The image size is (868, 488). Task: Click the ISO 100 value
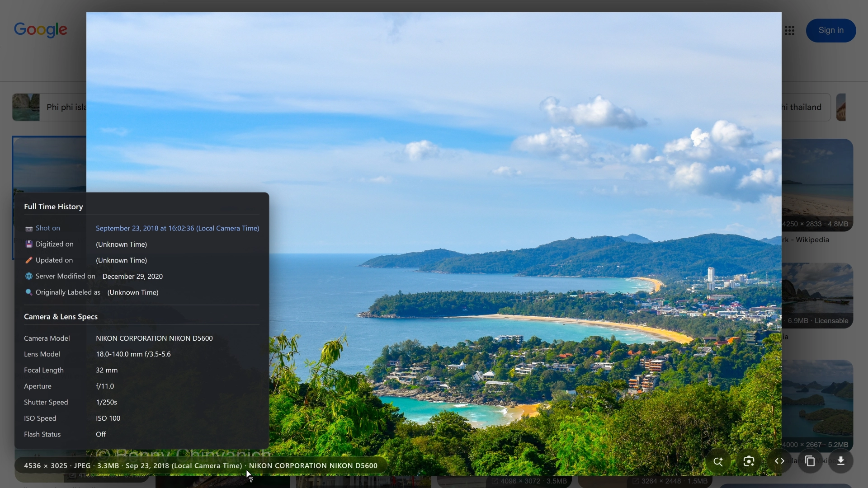(108, 418)
